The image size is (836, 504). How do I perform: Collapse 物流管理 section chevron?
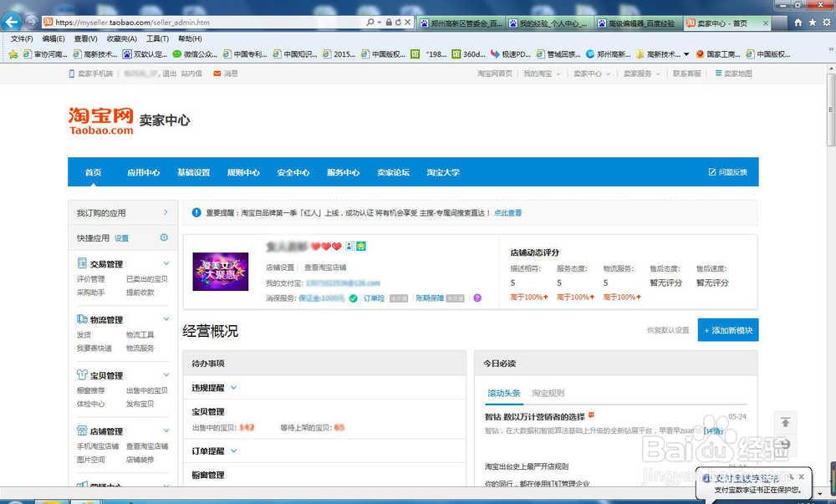[166, 319]
